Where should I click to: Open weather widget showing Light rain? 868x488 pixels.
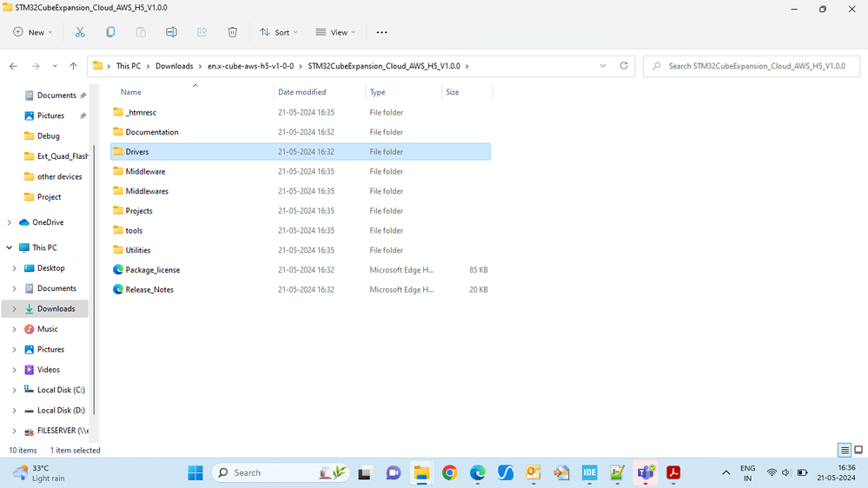click(x=40, y=473)
